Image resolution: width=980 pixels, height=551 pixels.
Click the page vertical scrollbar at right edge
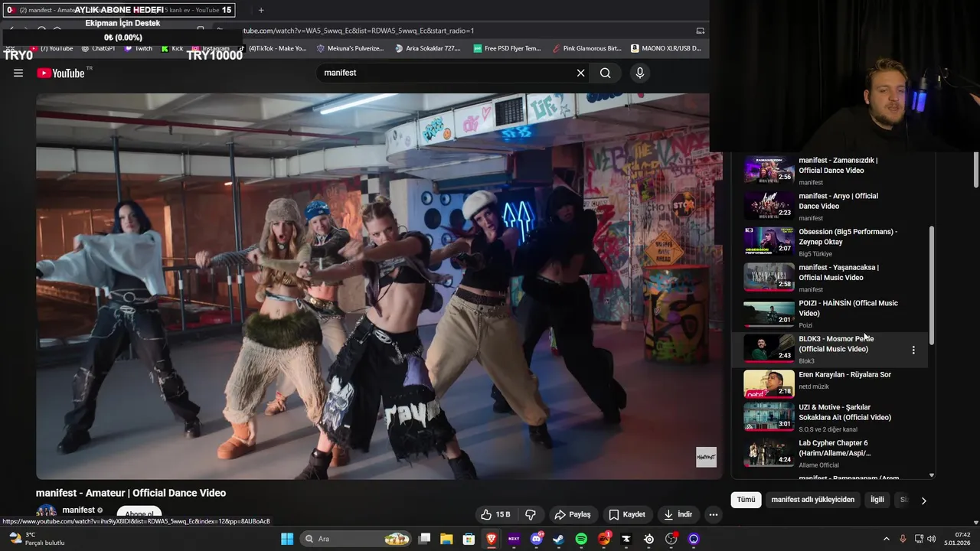click(x=976, y=170)
